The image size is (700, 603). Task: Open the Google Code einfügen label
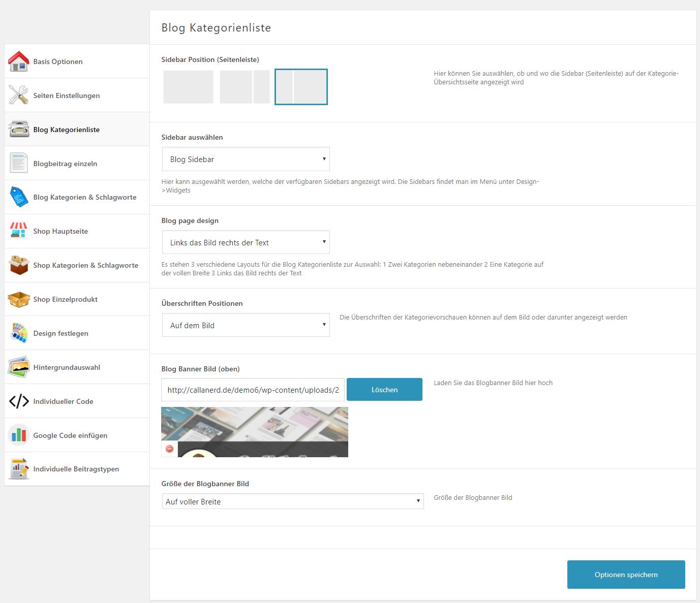point(70,435)
